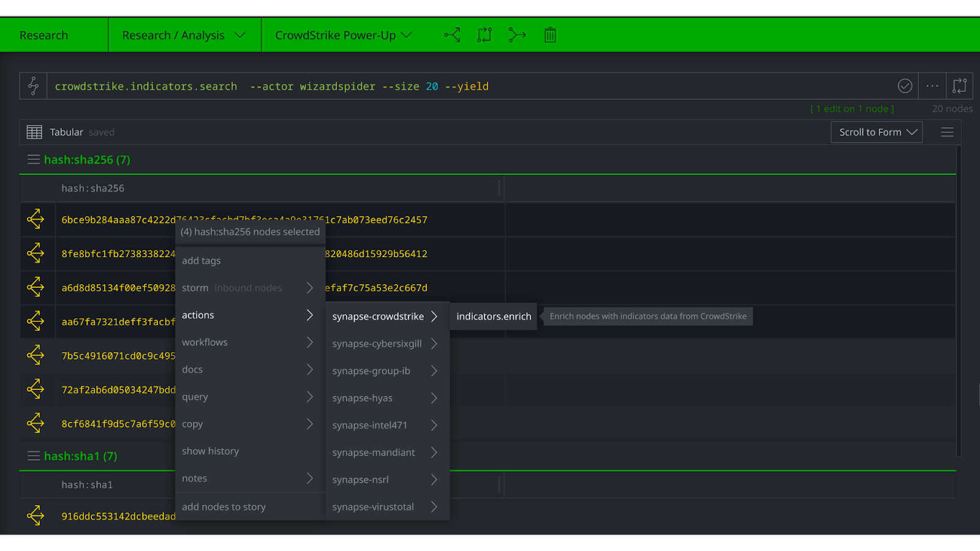Open the three-dot options in query bar
980x551 pixels.
pos(932,86)
